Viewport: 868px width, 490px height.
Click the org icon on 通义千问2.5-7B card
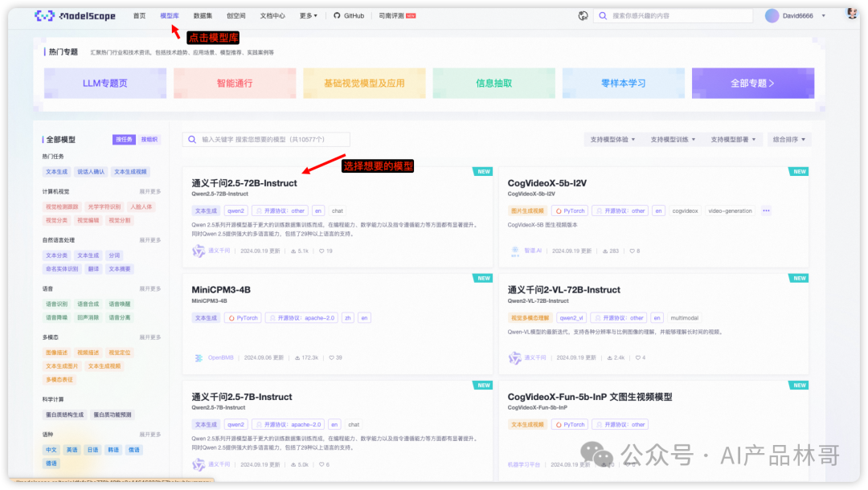point(199,464)
